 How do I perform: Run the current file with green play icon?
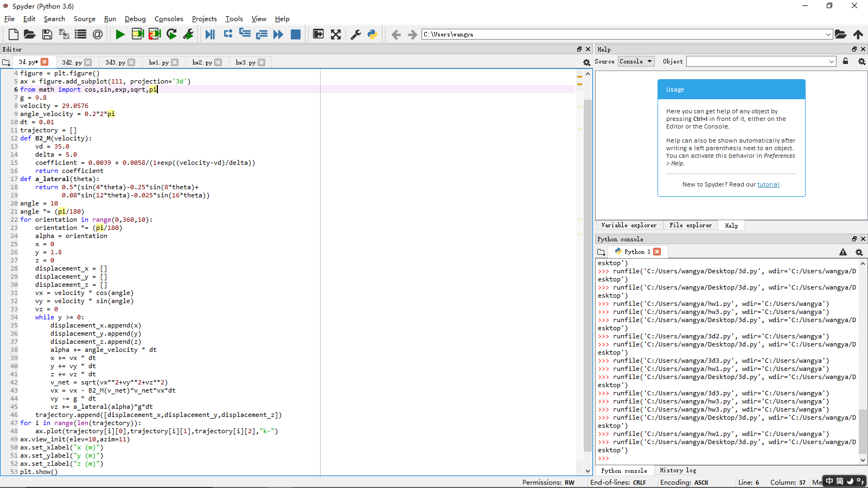120,35
